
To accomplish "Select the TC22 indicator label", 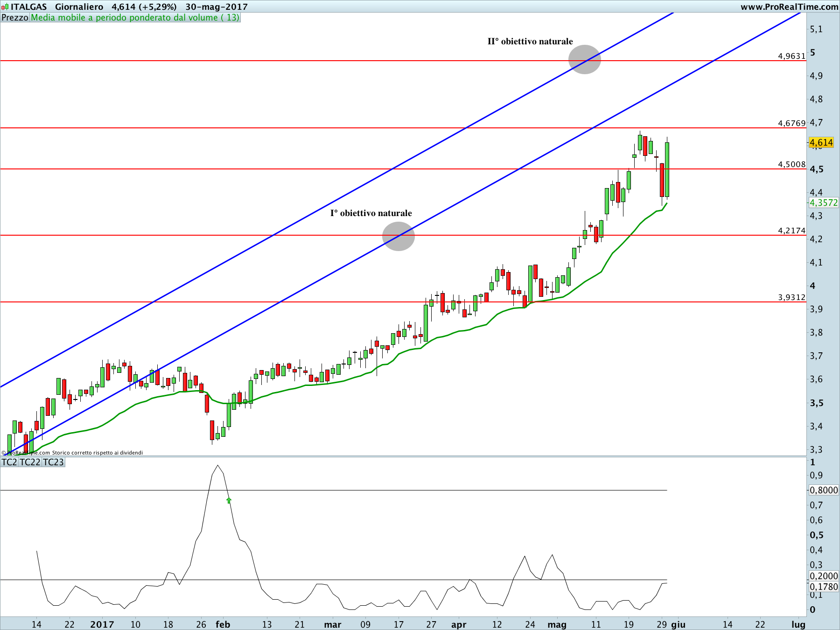I will pos(30,462).
